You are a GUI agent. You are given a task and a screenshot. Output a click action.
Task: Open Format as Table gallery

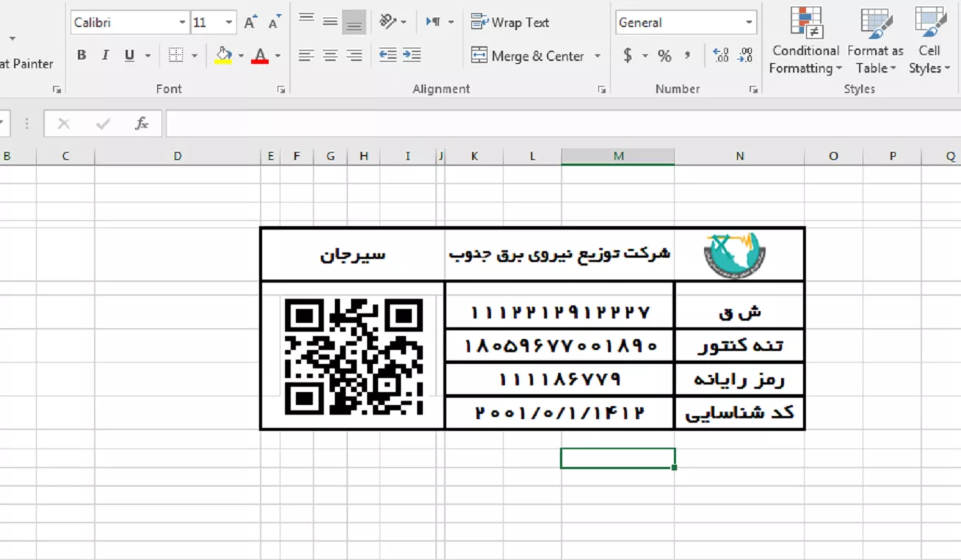pos(875,40)
